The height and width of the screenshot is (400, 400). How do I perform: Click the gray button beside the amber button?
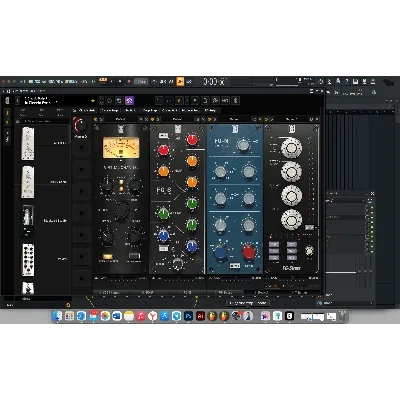coord(134,256)
